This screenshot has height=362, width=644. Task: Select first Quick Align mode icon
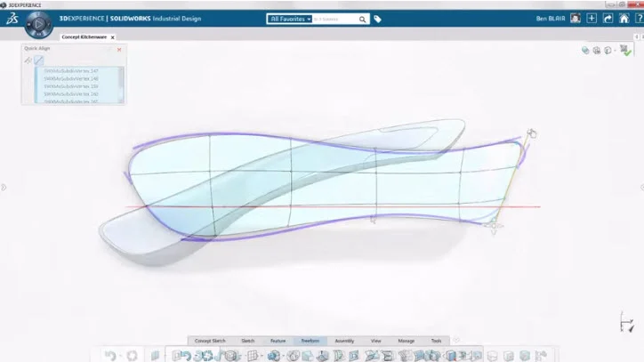(x=28, y=60)
